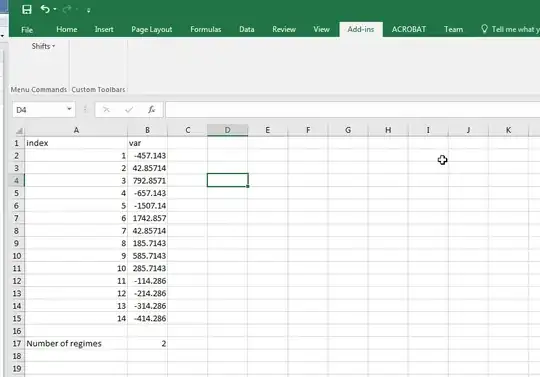The image size is (540, 377).
Task: Select column G header
Action: (x=348, y=130)
